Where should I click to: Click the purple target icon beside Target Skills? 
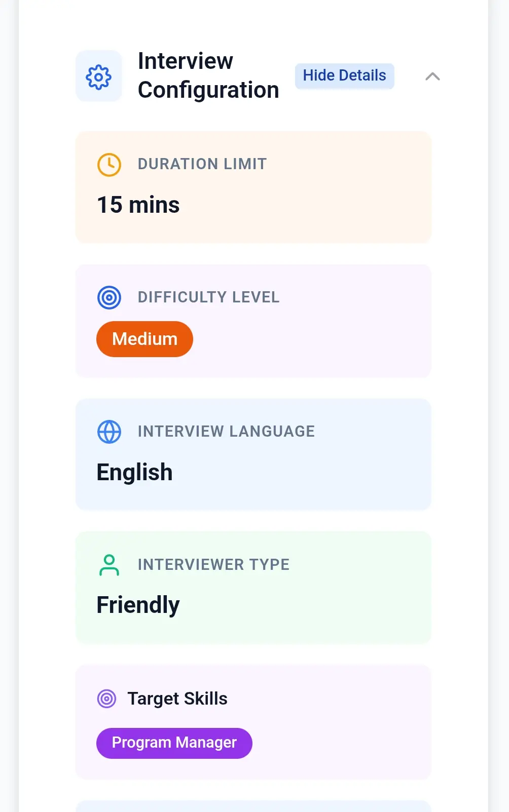[106, 699]
